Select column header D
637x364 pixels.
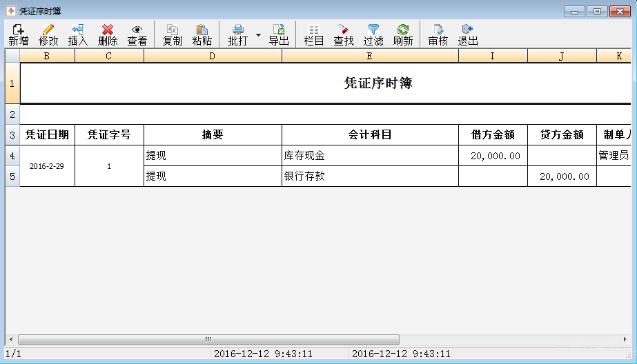[213, 56]
